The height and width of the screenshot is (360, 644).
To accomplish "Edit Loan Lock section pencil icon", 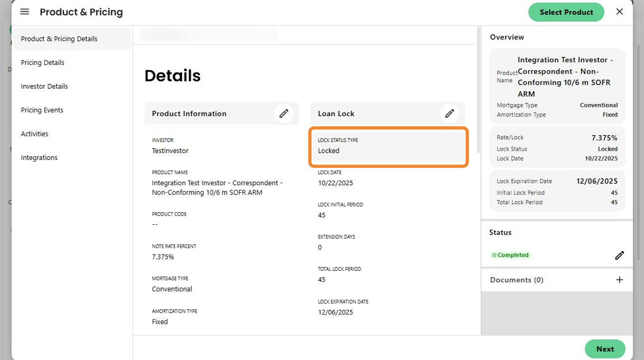I will pyautogui.click(x=450, y=113).
